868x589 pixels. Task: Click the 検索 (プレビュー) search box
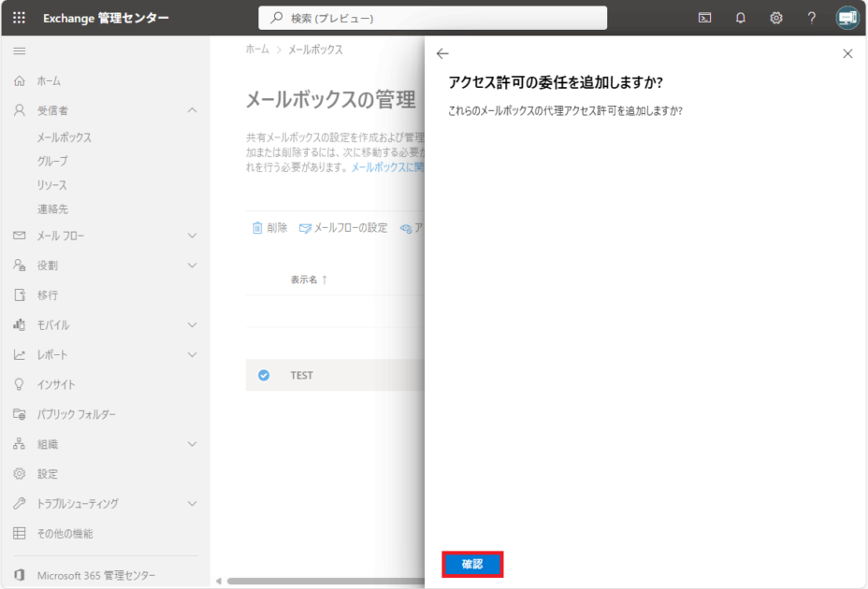tap(432, 18)
